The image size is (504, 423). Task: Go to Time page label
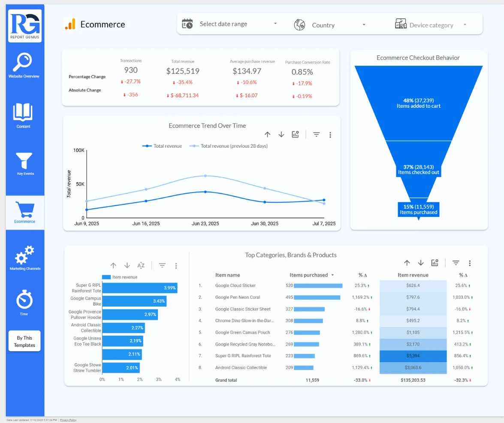click(24, 314)
